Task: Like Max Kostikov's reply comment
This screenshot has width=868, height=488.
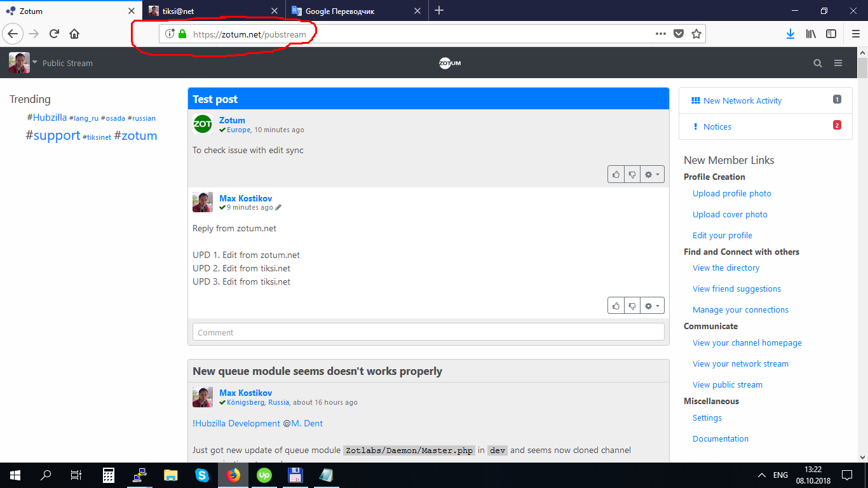Action: tap(616, 306)
